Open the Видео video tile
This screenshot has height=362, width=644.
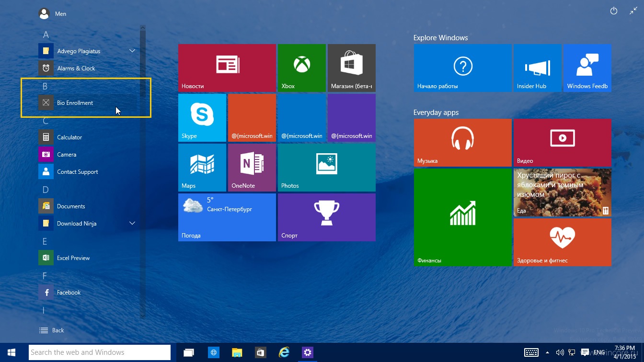pos(563,143)
